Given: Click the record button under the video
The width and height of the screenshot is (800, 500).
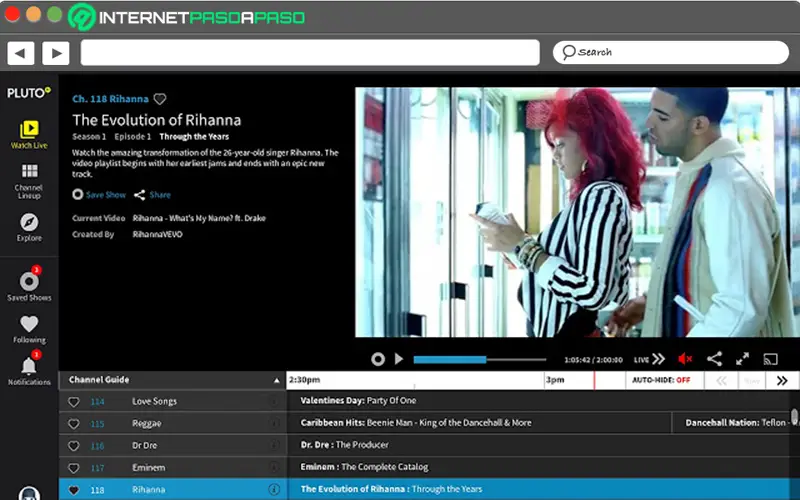Looking at the screenshot, I should [x=378, y=359].
